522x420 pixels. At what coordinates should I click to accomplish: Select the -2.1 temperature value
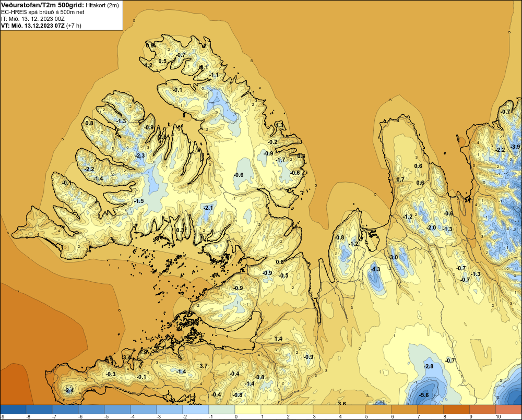pyautogui.click(x=208, y=208)
